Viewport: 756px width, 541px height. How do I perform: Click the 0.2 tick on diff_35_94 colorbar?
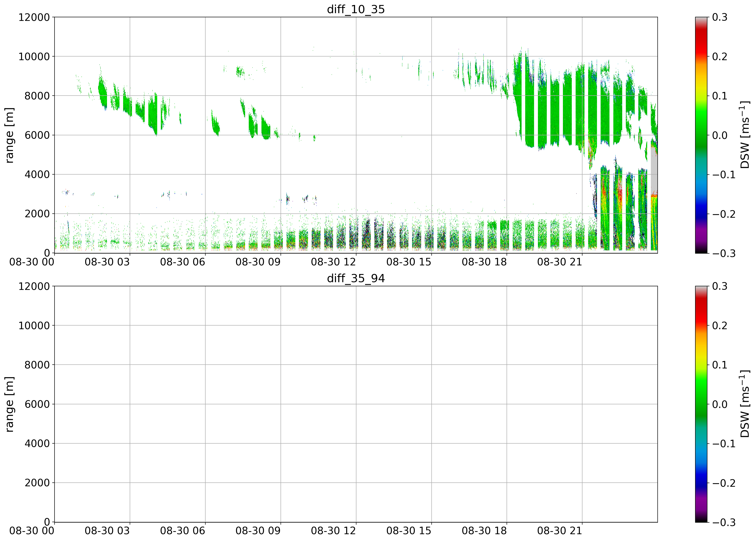click(x=720, y=326)
